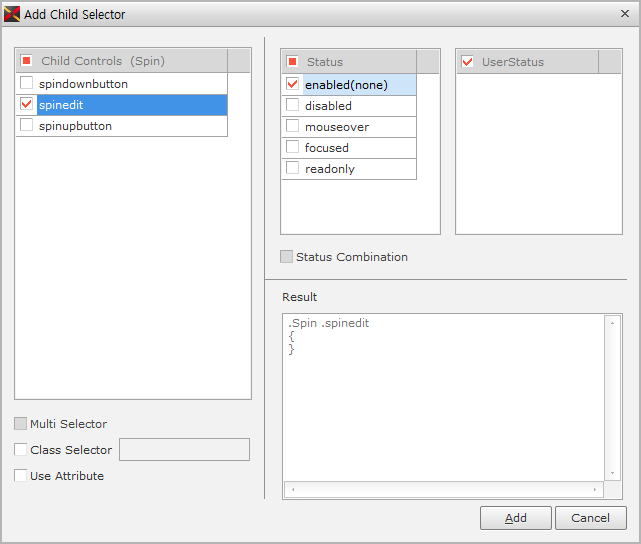The image size is (641, 544).
Task: Toggle the Child Controls header checkbox
Action: [27, 61]
